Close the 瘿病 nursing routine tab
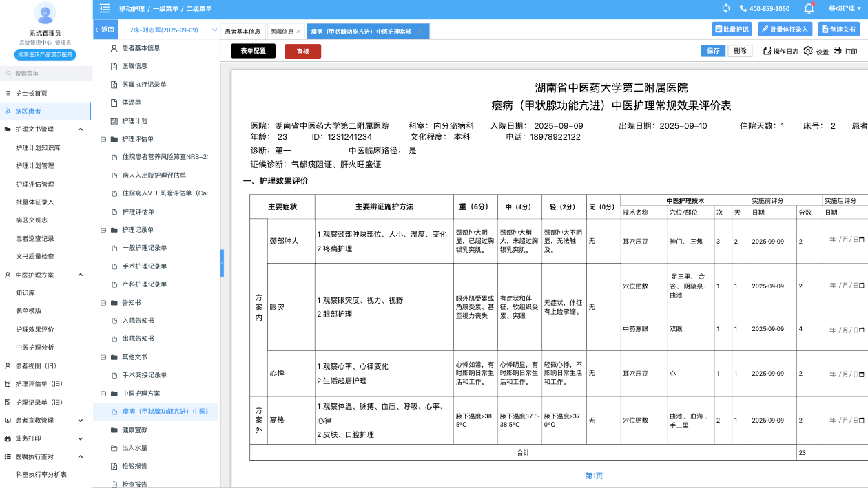This screenshot has height=488, width=868. (x=420, y=32)
